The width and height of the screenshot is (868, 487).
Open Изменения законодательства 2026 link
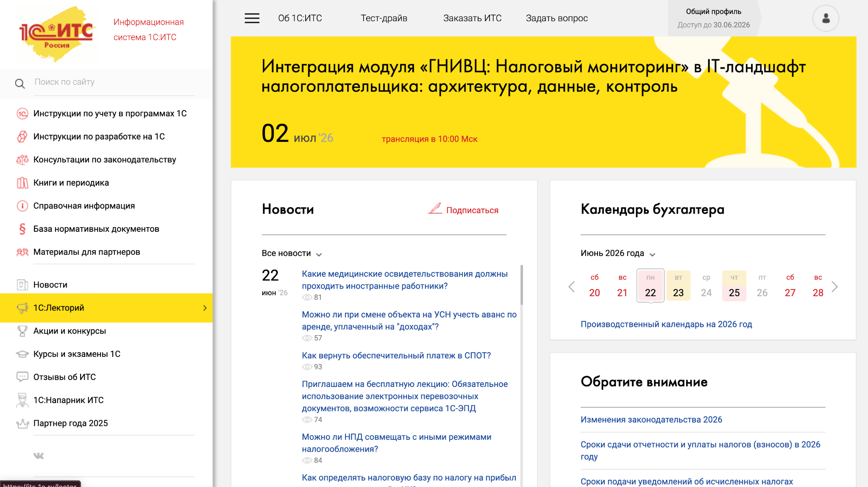pyautogui.click(x=651, y=420)
